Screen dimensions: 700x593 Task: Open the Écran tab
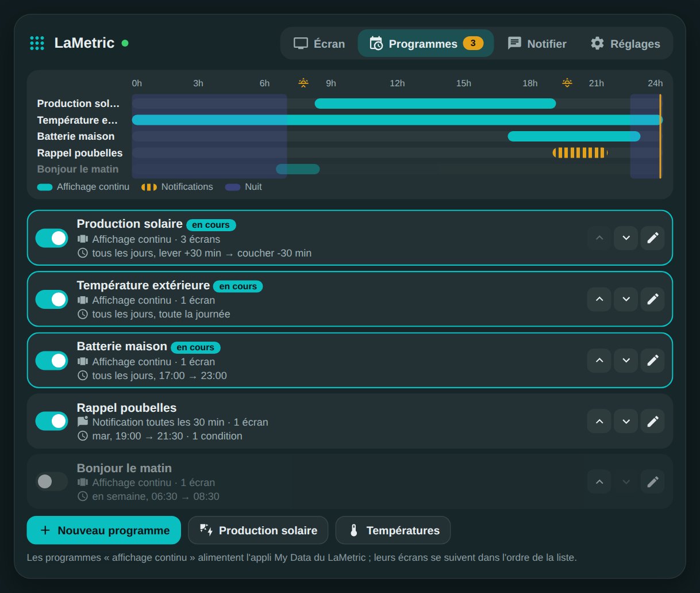click(319, 44)
